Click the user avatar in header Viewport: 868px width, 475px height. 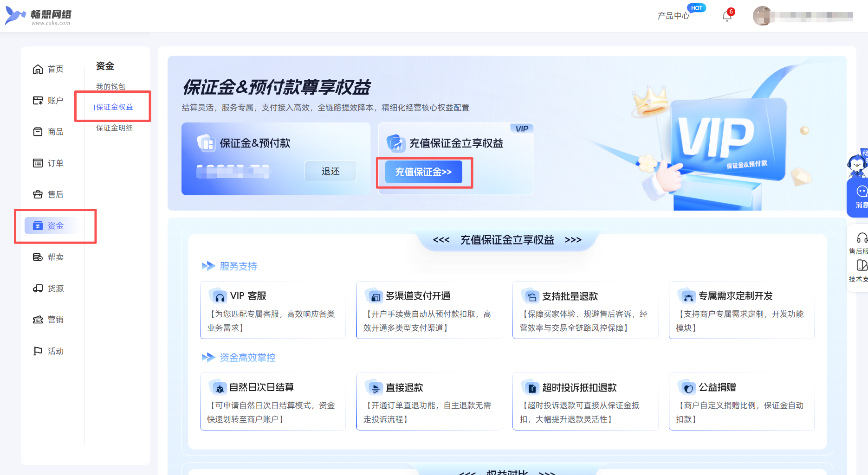tap(762, 16)
